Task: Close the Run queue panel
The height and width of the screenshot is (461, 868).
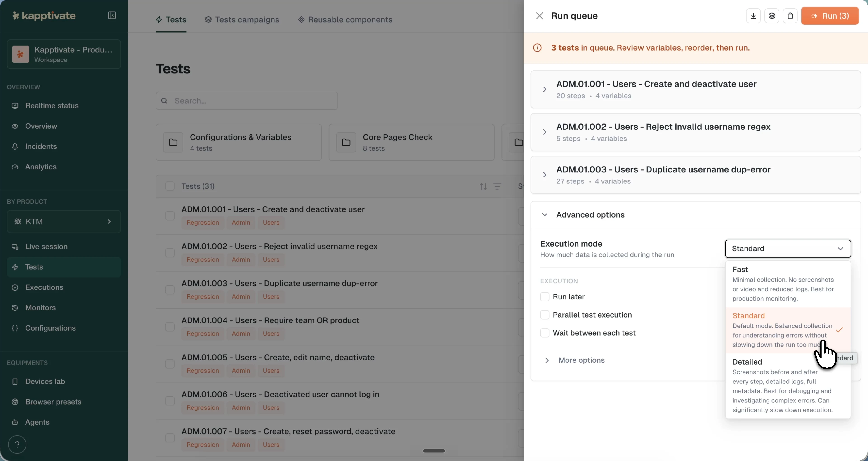Action: [540, 16]
